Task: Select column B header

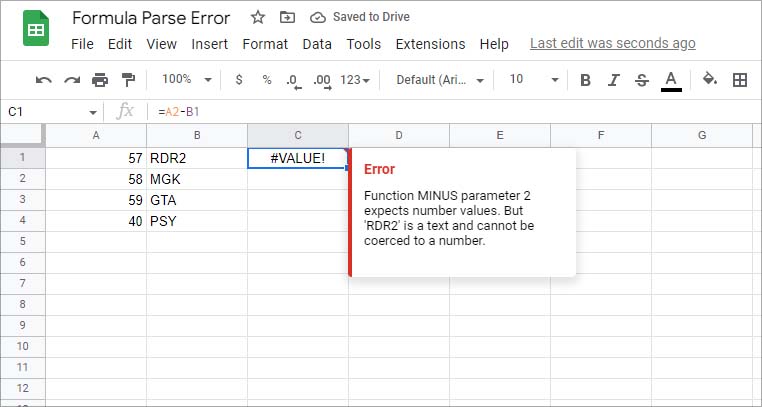Action: [x=197, y=136]
